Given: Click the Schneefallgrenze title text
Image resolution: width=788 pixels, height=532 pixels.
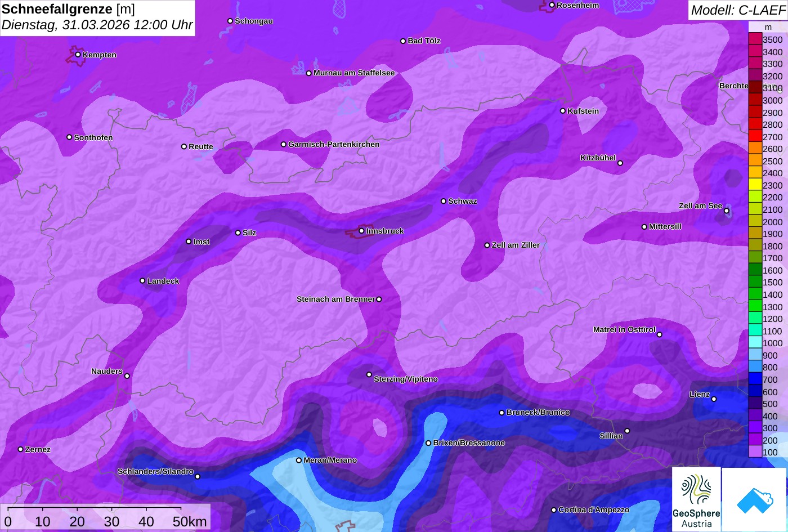Looking at the screenshot, I should tap(57, 9).
